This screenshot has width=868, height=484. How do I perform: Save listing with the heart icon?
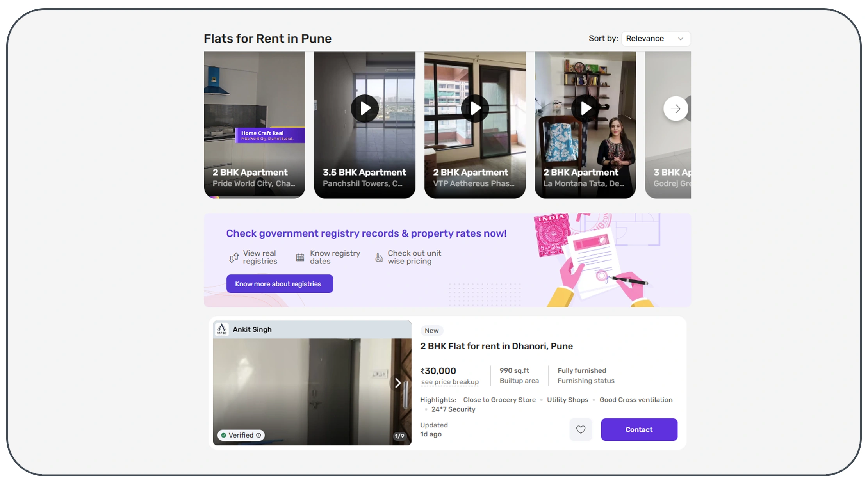[581, 429]
